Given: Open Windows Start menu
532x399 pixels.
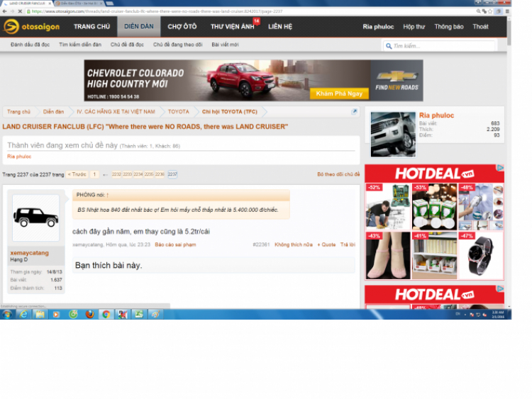Looking at the screenshot, I should (7, 314).
